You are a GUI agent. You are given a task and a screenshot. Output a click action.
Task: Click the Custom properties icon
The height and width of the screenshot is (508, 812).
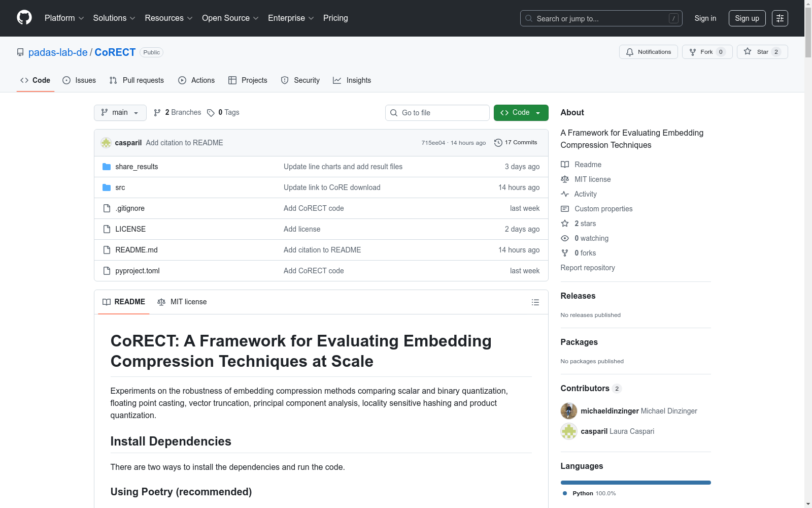pyautogui.click(x=565, y=209)
